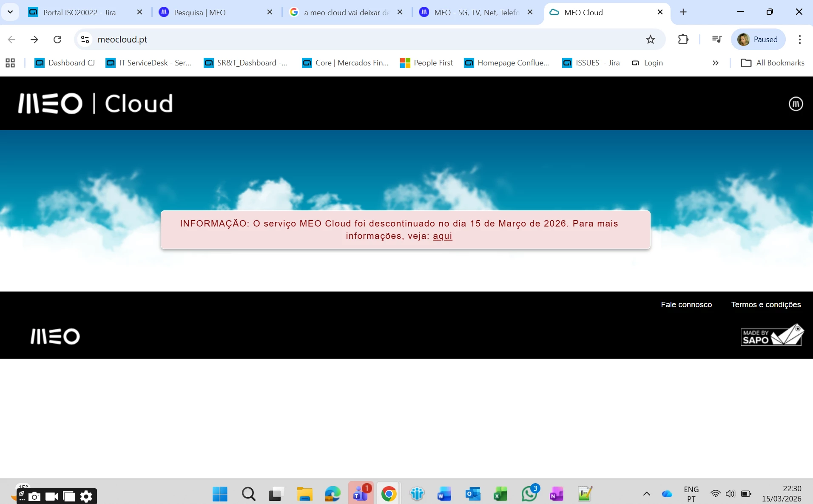Open the Paused profile button

coord(758,40)
